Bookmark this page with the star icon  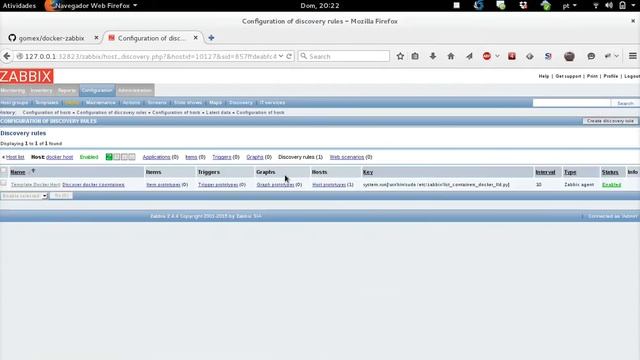pos(400,56)
